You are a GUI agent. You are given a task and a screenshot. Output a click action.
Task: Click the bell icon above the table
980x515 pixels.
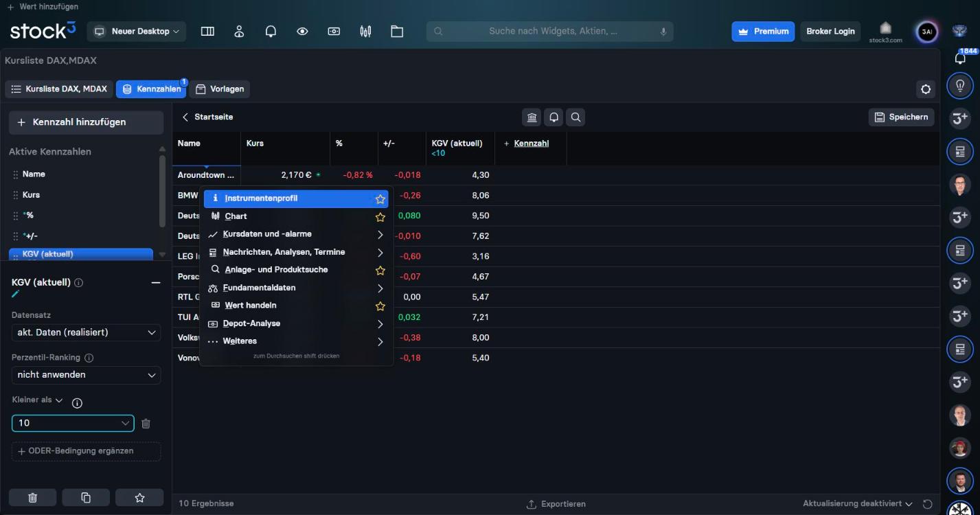554,117
